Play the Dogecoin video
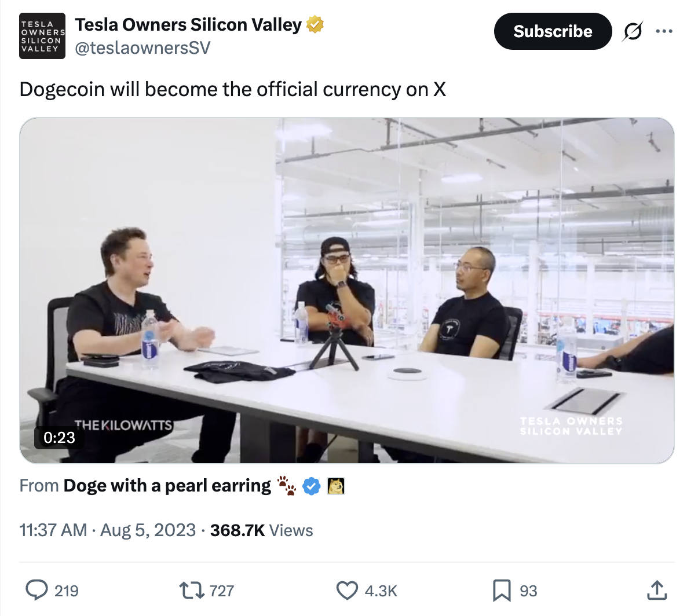This screenshot has width=687, height=616. [346, 290]
